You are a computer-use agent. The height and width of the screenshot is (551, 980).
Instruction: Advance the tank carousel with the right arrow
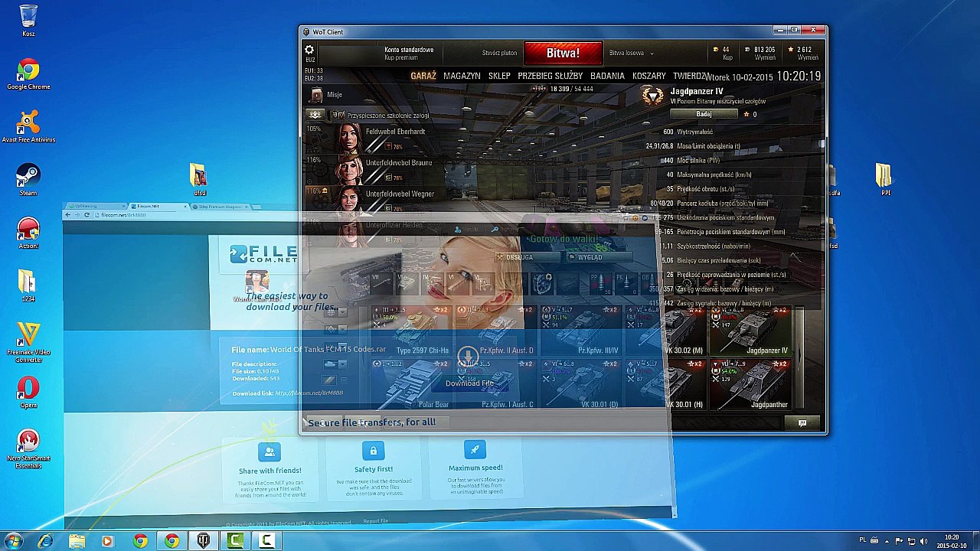[799, 358]
